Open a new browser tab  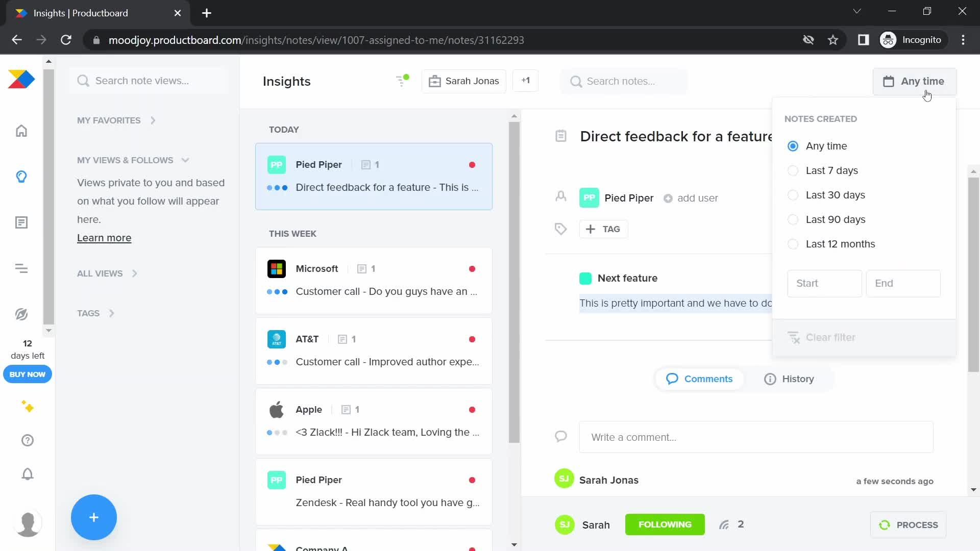[207, 13]
